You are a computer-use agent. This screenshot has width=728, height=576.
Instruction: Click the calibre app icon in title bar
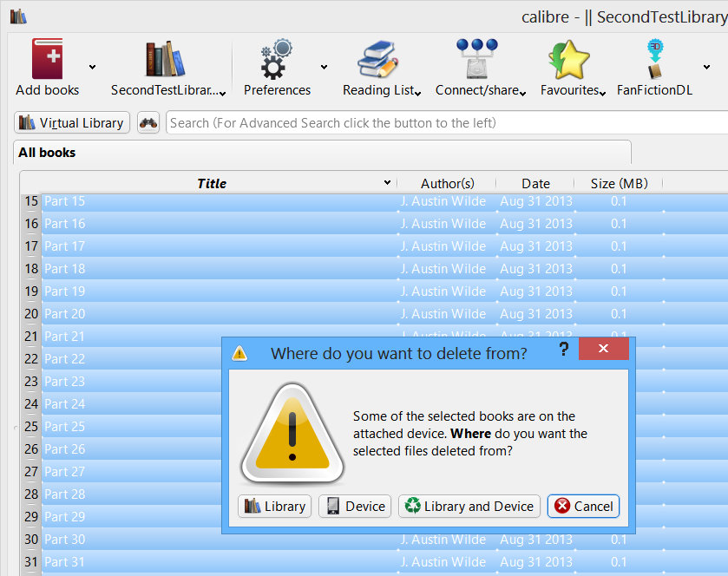pos(18,16)
